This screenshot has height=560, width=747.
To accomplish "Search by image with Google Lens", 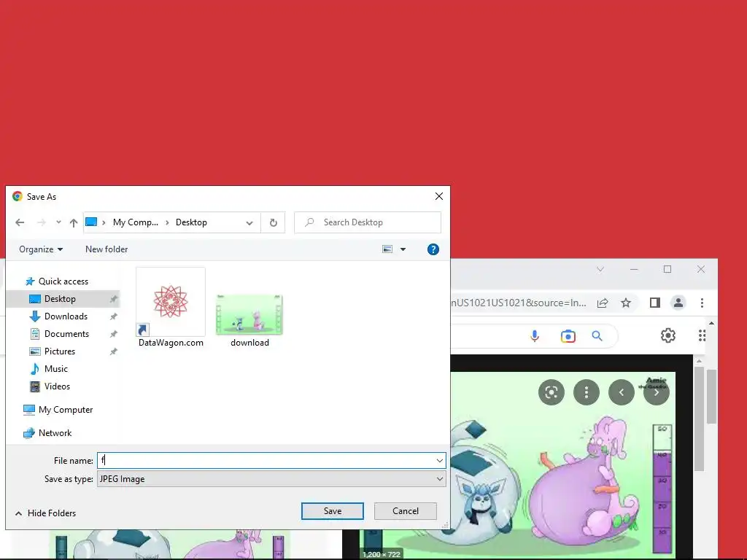I will point(568,336).
